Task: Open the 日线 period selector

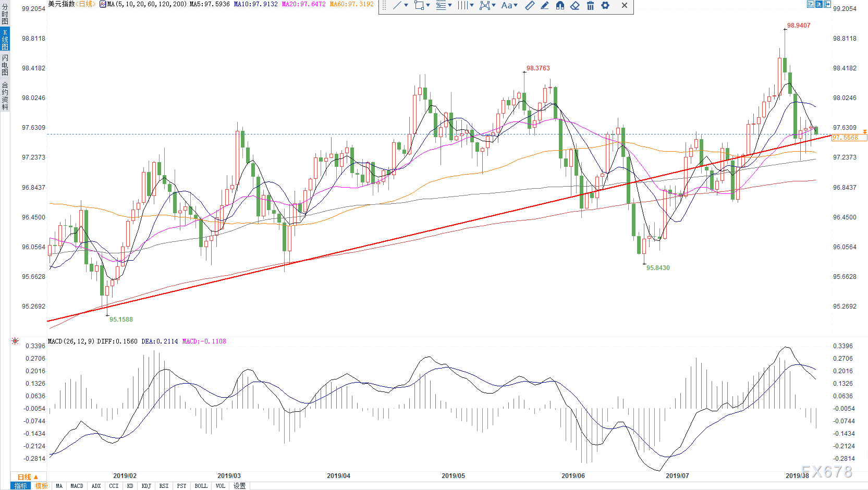Action: click(x=28, y=477)
